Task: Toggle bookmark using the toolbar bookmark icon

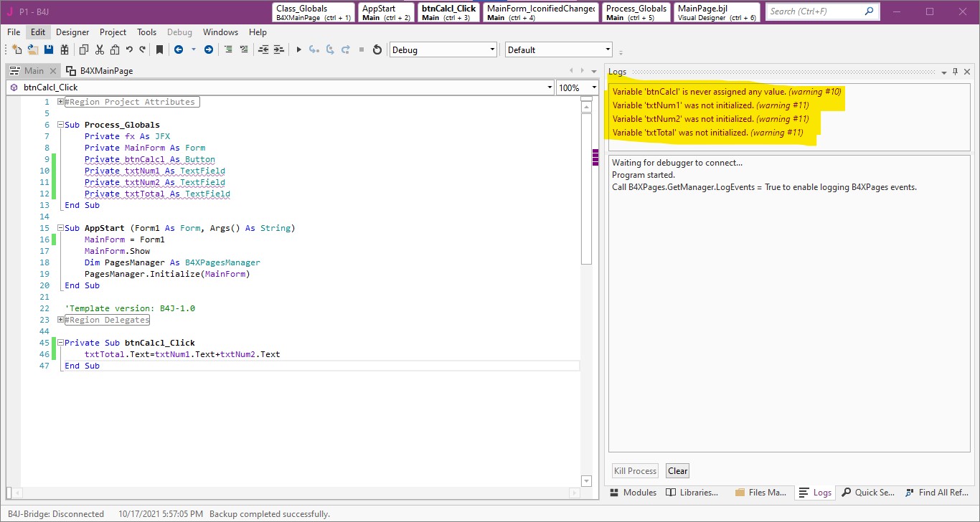Action: [x=159, y=49]
